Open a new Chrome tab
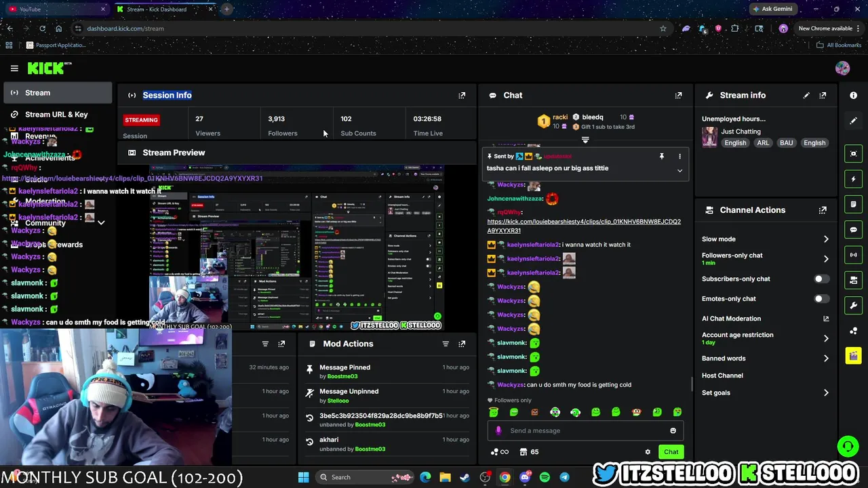 pos(226,9)
